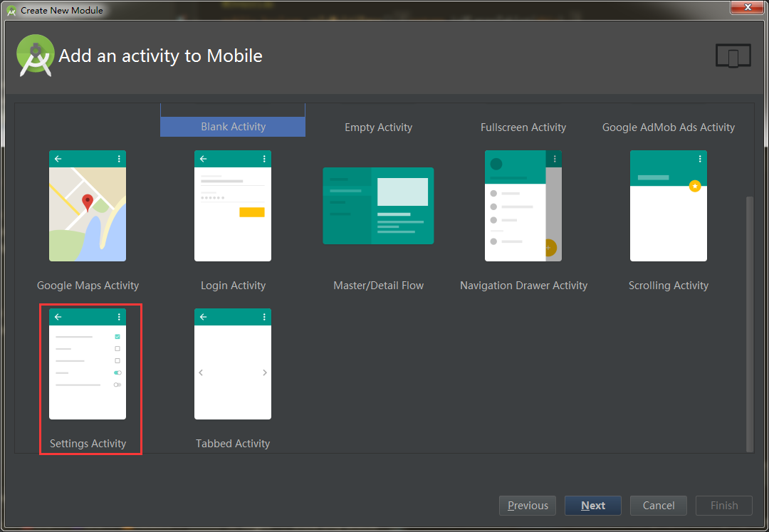Select the Empty Activity template
This screenshot has width=769, height=532.
[378, 127]
